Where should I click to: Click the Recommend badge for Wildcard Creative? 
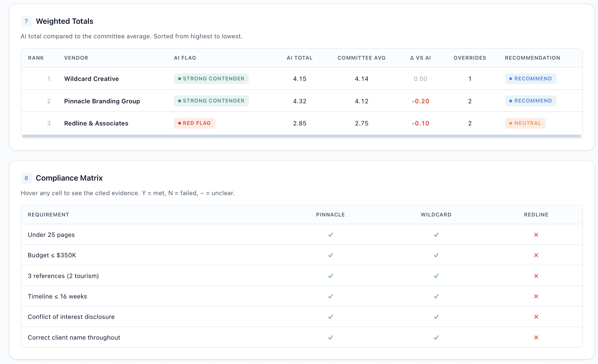[x=531, y=79]
